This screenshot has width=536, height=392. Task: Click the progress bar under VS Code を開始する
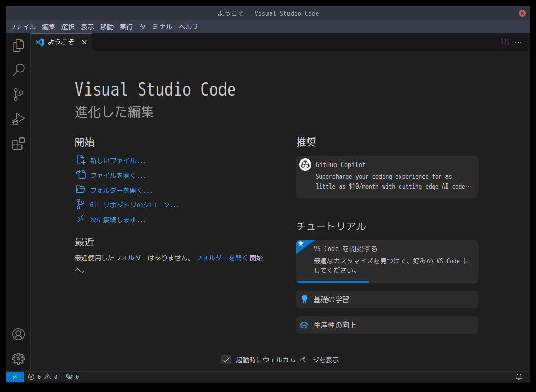[x=387, y=282]
